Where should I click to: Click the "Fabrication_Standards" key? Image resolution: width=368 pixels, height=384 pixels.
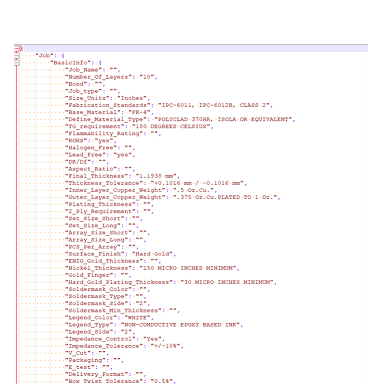pyautogui.click(x=107, y=105)
